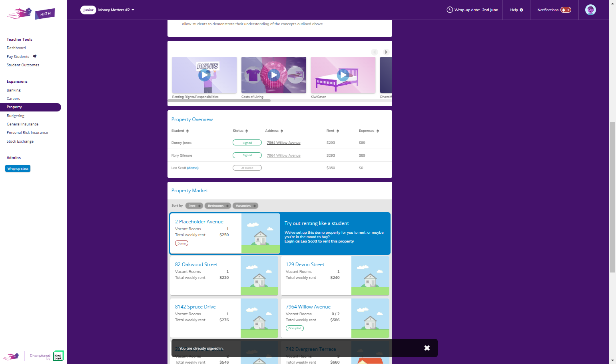Open Danny Jones' 7964 Willow Avenue link
Screen dimensions: 616x364
283,143
